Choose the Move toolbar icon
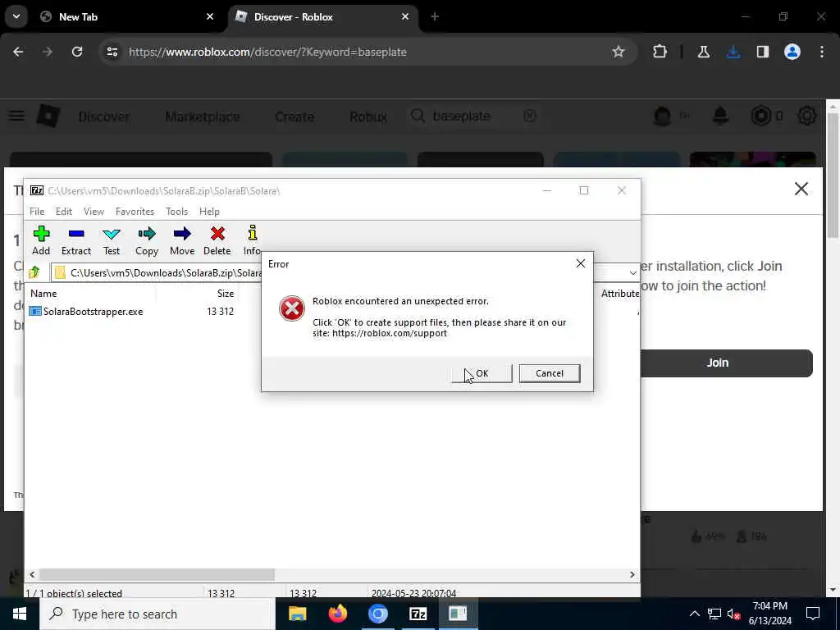Viewport: 840px width, 630px height. point(182,234)
